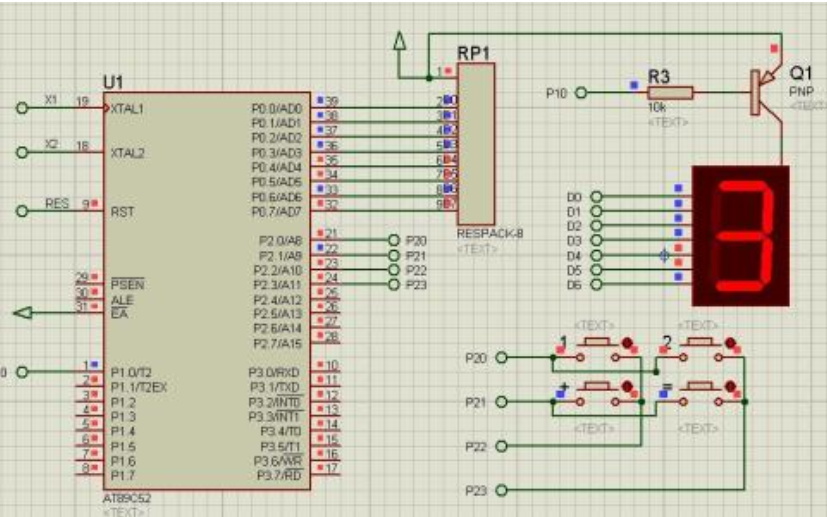Click the RP1 reference label

tap(473, 53)
